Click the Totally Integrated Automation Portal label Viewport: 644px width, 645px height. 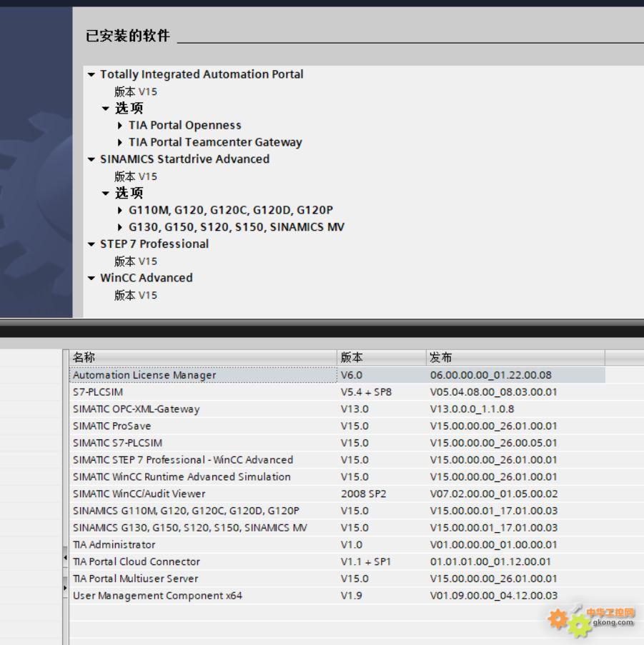(202, 74)
